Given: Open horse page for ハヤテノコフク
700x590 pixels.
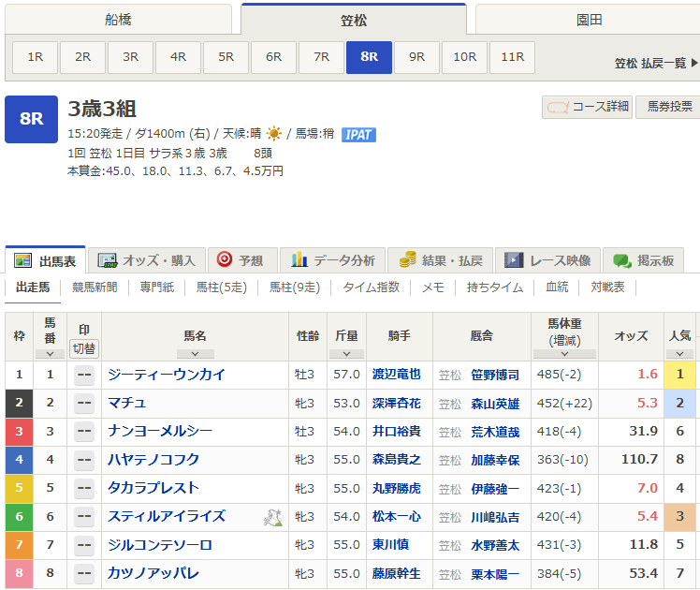Looking at the screenshot, I should coord(153,459).
